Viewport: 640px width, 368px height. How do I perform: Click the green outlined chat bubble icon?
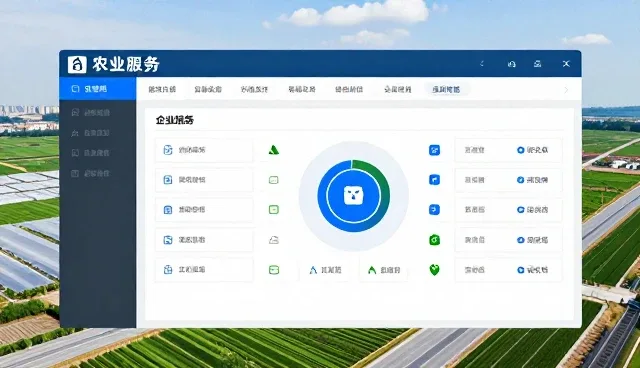(x=273, y=180)
